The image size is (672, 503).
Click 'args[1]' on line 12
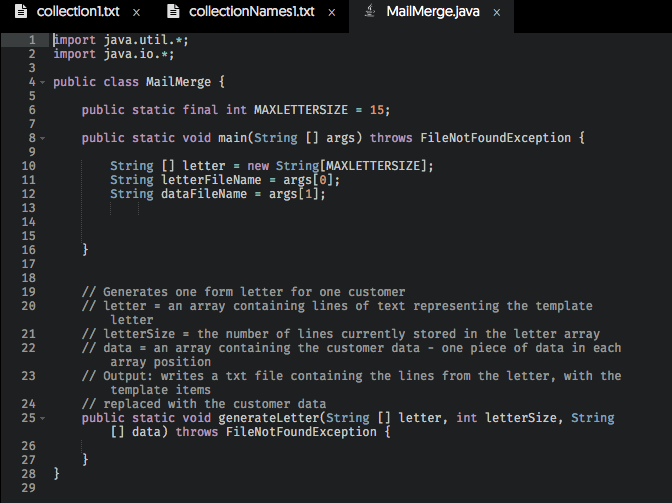294,194
